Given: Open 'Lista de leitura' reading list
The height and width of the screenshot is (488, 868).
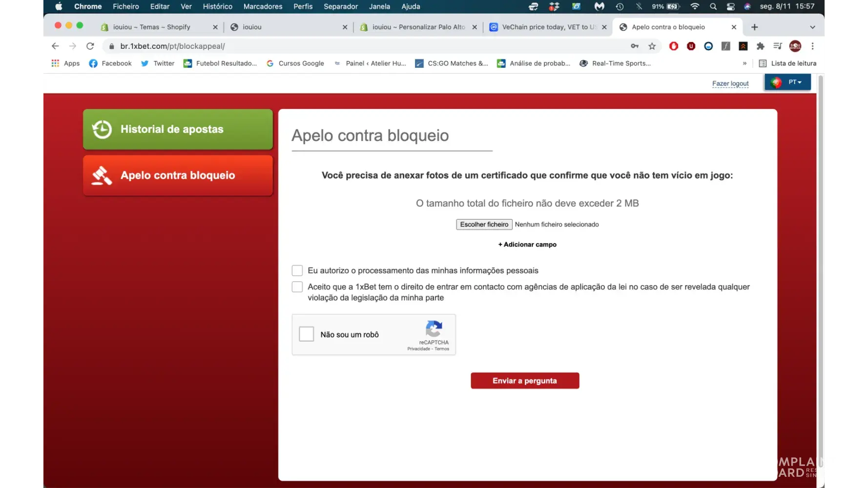Looking at the screenshot, I should click(787, 63).
